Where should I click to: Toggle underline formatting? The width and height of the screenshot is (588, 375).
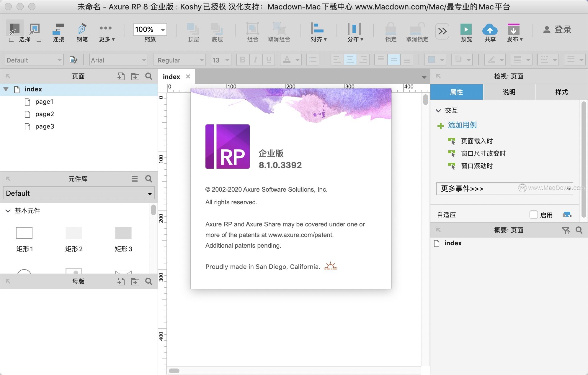pos(269,60)
